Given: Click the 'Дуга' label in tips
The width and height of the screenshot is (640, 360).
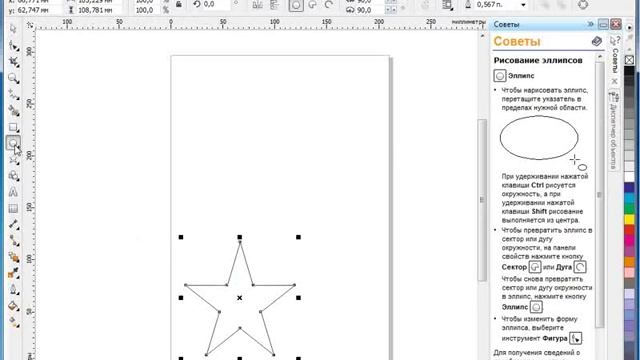Looking at the screenshot, I should tap(564, 267).
